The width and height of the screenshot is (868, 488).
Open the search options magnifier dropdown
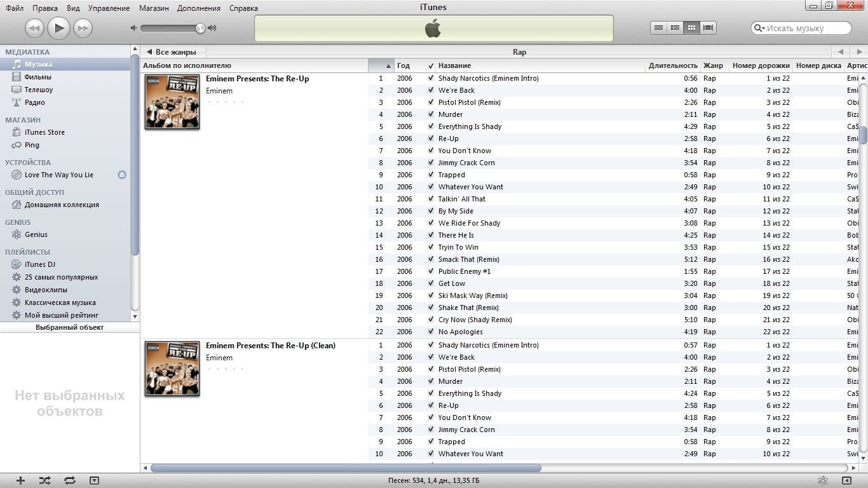pyautogui.click(x=759, y=28)
